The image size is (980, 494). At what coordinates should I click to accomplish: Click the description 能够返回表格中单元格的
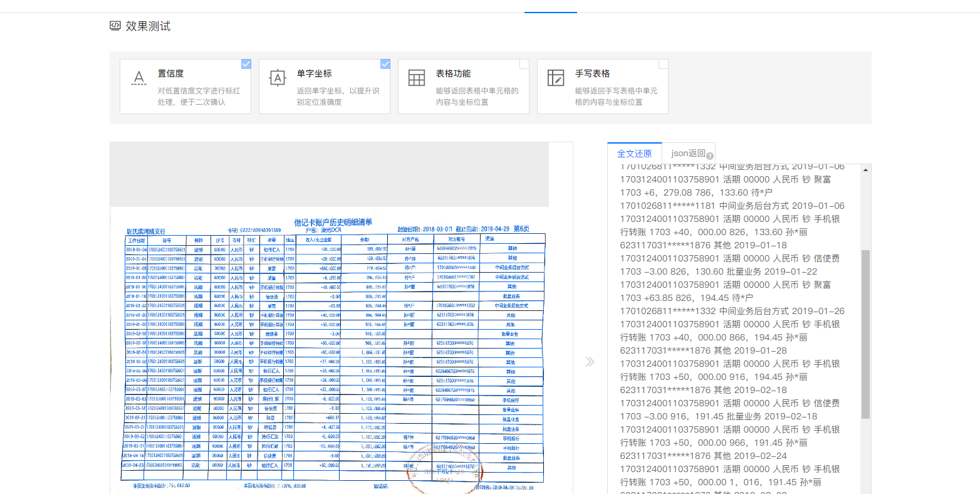pos(477,91)
